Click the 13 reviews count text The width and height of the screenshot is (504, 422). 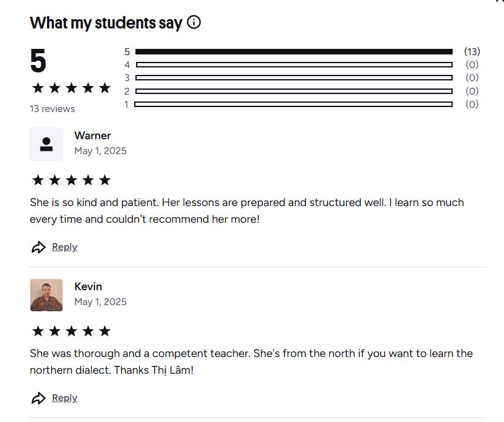53,109
